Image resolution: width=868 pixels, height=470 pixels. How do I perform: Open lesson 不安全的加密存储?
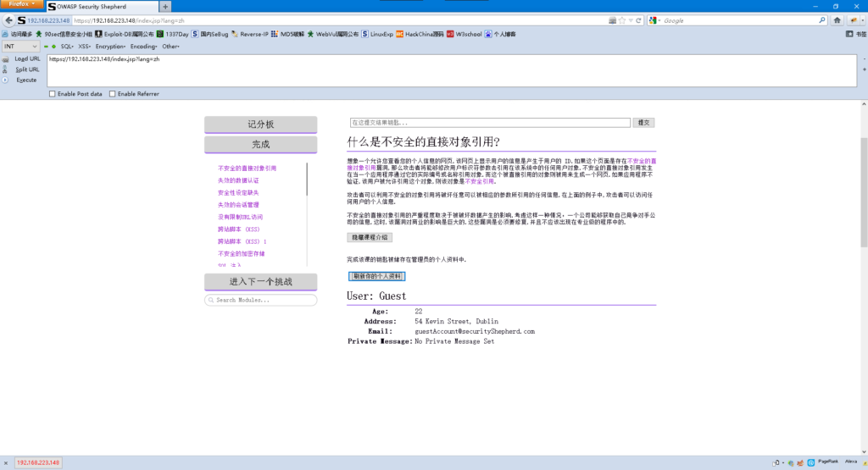[242, 253]
